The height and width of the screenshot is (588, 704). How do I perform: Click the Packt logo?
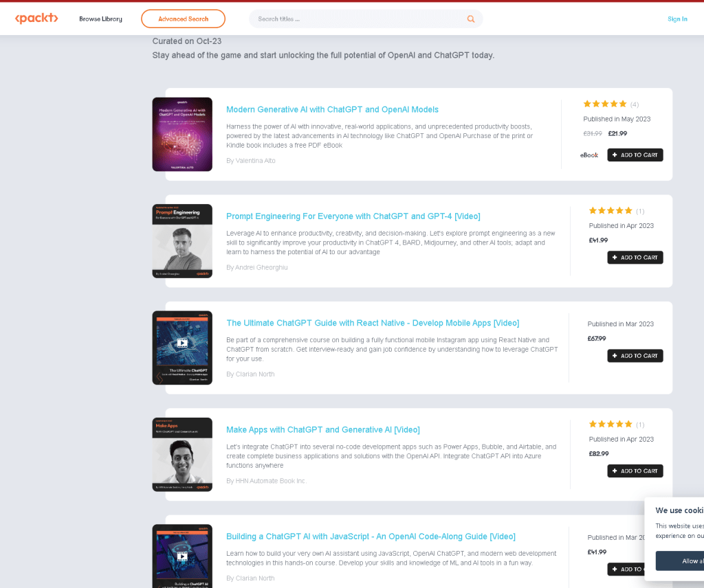click(36, 19)
